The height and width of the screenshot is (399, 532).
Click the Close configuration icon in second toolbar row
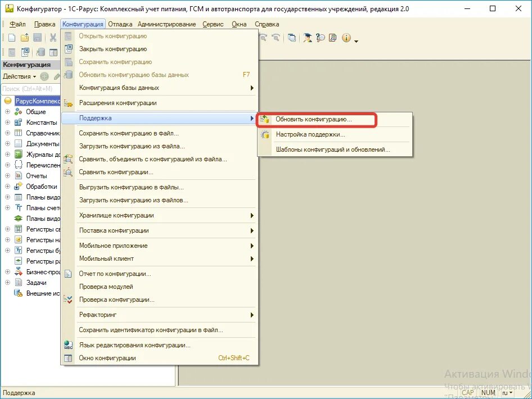tap(25, 52)
